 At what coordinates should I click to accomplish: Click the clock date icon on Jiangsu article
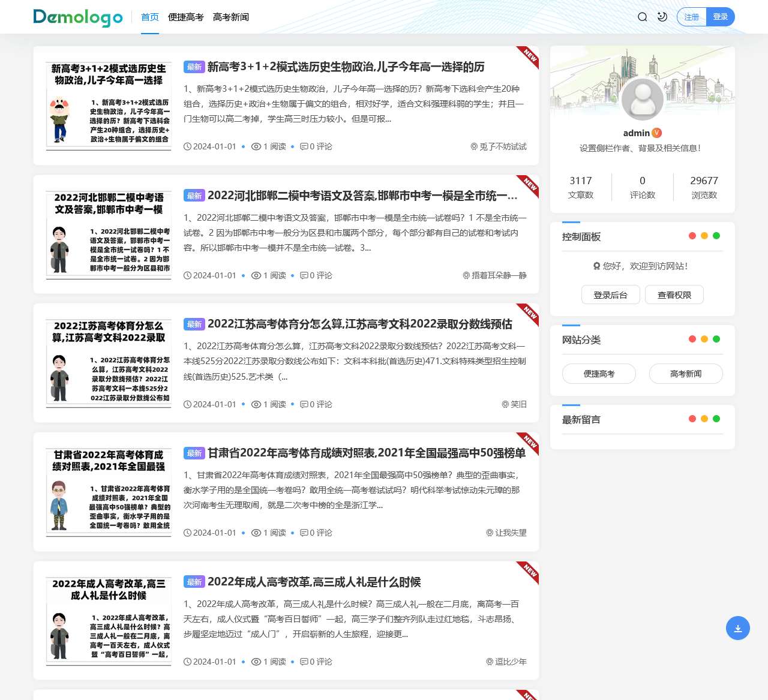pyautogui.click(x=188, y=404)
